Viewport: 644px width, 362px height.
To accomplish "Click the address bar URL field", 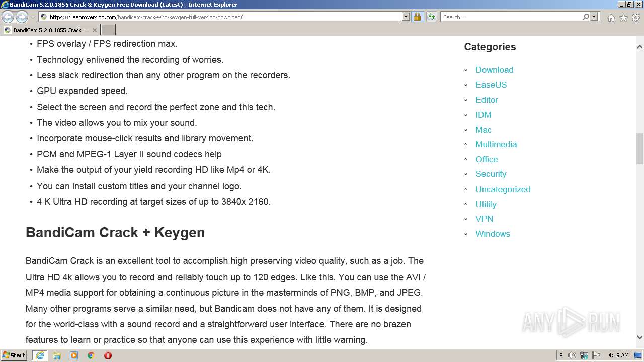I will pos(224,17).
